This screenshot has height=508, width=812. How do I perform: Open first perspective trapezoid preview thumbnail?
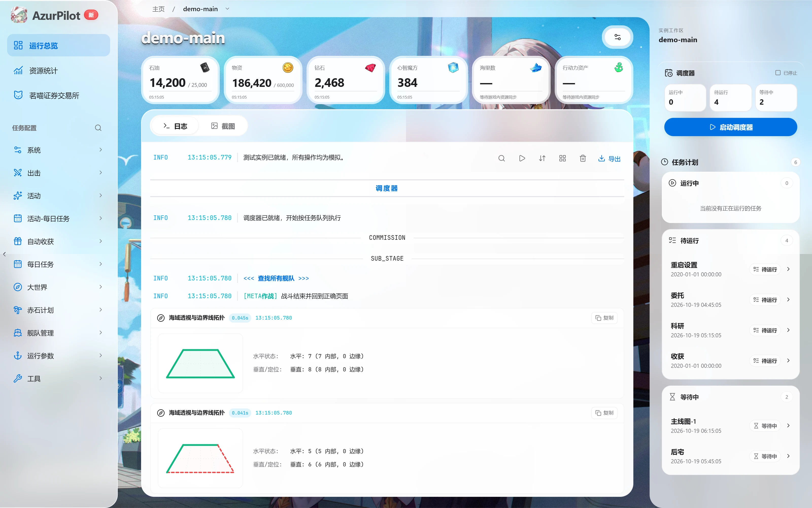click(x=200, y=363)
